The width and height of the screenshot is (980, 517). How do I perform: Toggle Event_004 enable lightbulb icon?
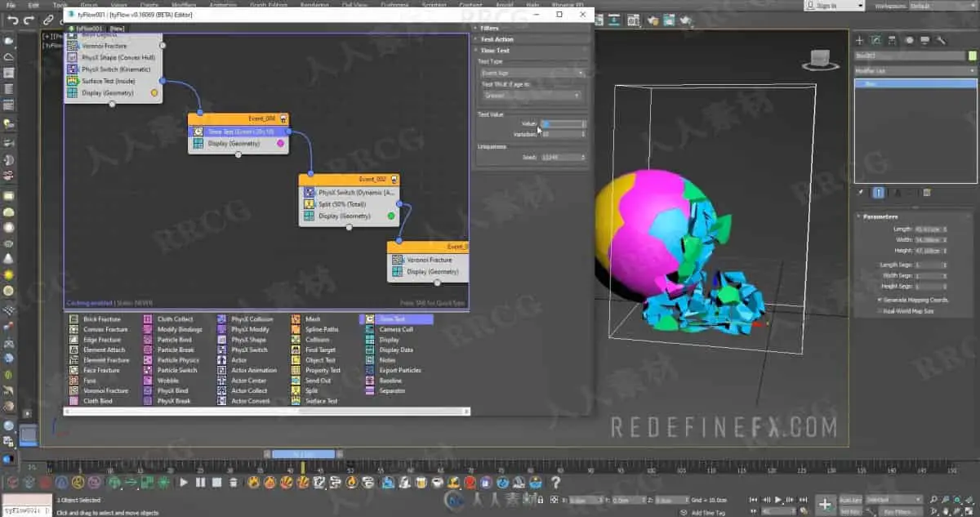283,119
